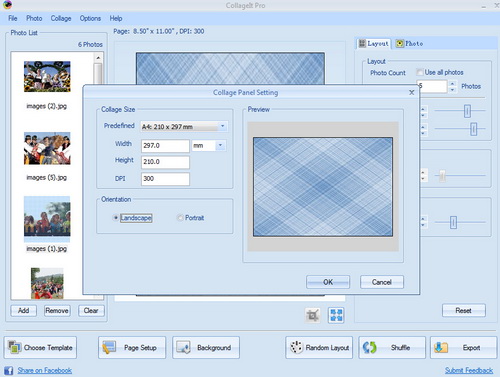Image resolution: width=500 pixels, height=377 pixels.
Task: Click the Clear photo list button
Action: pyautogui.click(x=91, y=311)
